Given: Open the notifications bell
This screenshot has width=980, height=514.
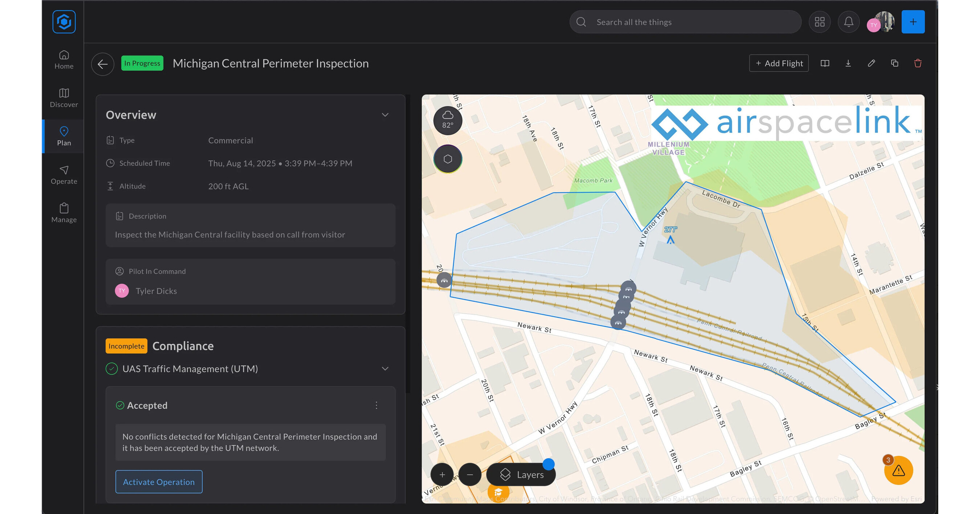Looking at the screenshot, I should 848,22.
